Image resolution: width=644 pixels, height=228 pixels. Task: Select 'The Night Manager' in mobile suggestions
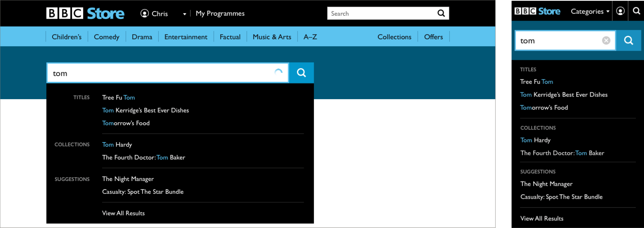(546, 184)
